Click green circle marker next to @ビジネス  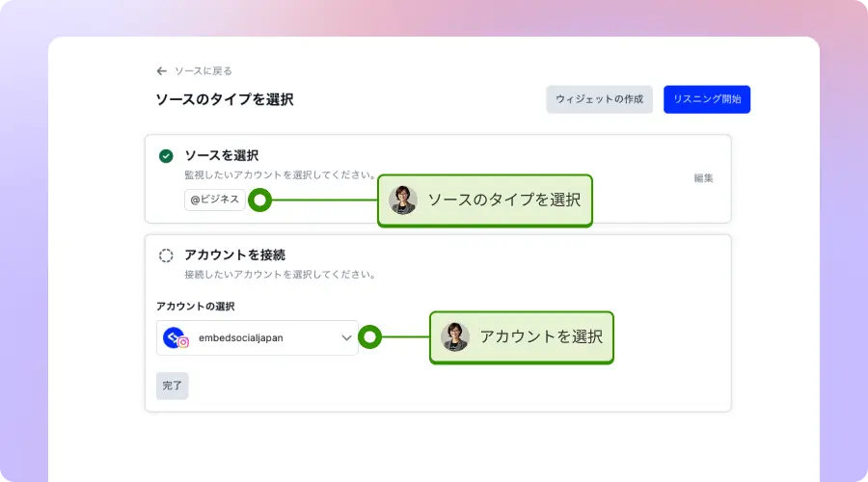click(x=259, y=200)
